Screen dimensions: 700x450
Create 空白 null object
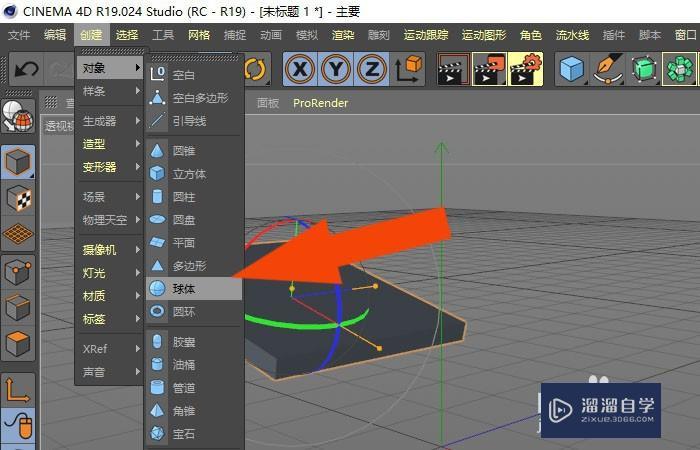click(x=194, y=75)
